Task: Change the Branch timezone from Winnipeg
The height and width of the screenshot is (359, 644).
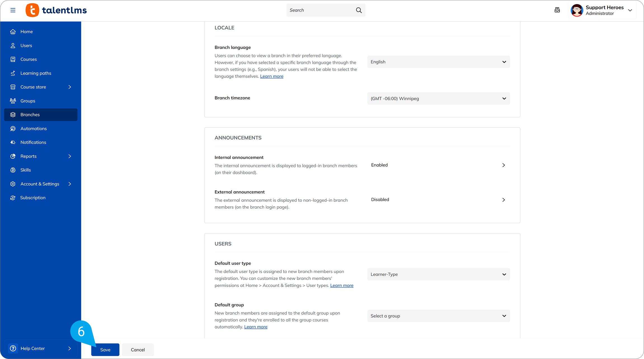Action: (438, 98)
